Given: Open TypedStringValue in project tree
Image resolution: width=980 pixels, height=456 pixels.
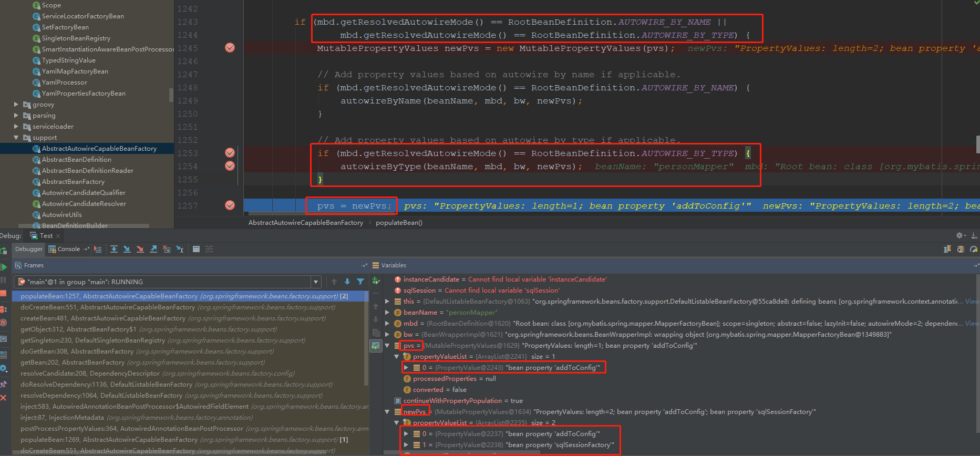Looking at the screenshot, I should pos(68,60).
